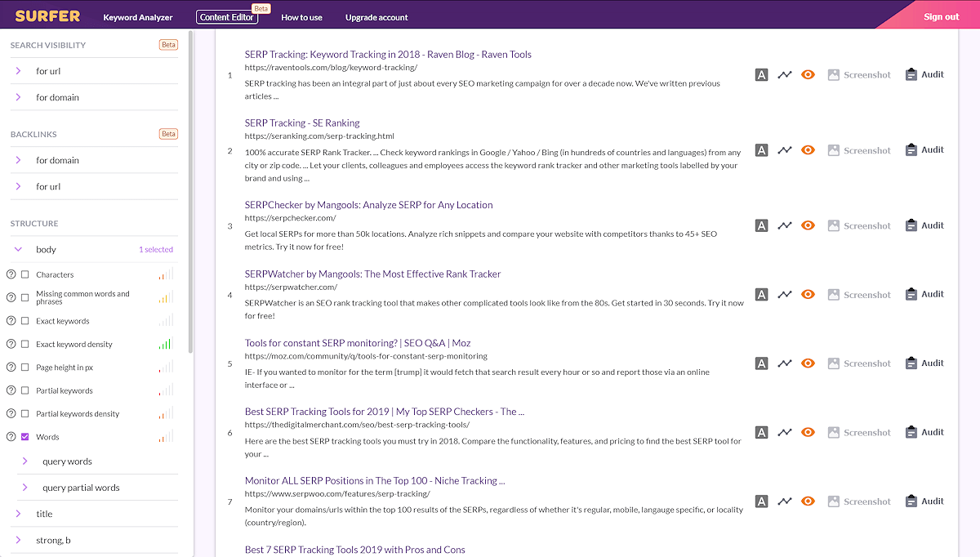
Task: Select Upgrade account in the navigation bar
Action: pos(376,16)
